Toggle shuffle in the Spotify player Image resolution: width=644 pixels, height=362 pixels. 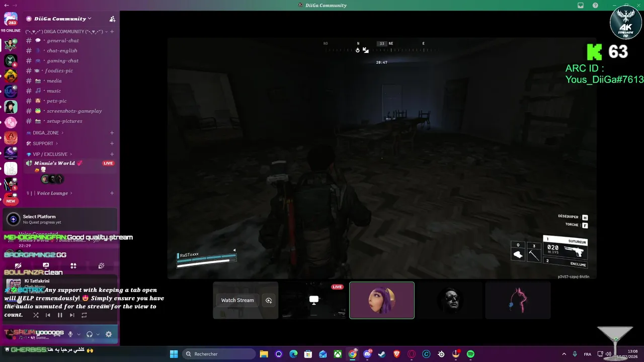(36, 315)
